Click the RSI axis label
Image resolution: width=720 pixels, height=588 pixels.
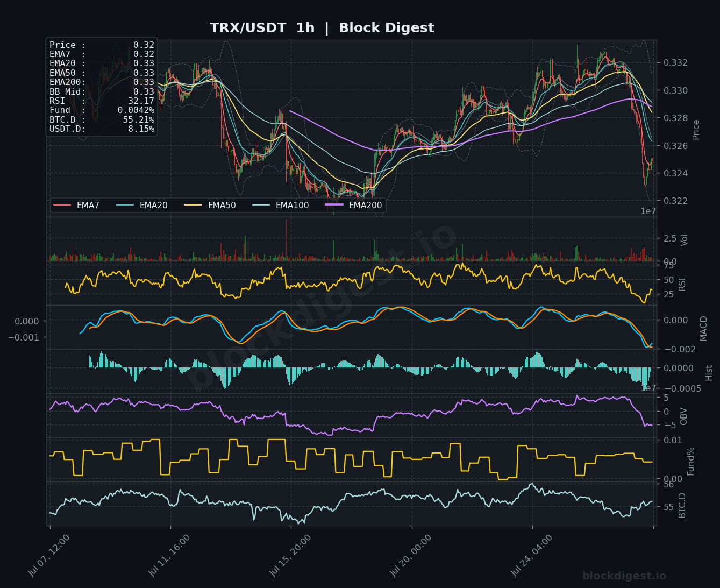(x=682, y=285)
